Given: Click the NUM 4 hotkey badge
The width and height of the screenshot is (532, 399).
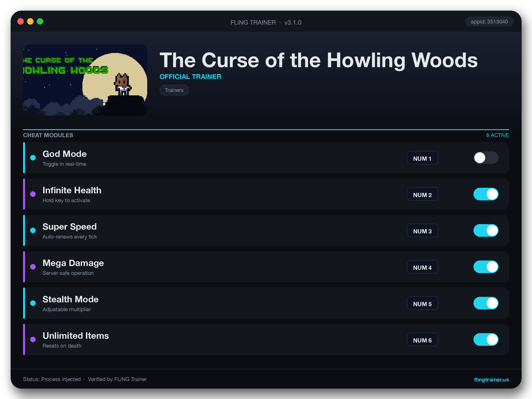Looking at the screenshot, I should [422, 267].
